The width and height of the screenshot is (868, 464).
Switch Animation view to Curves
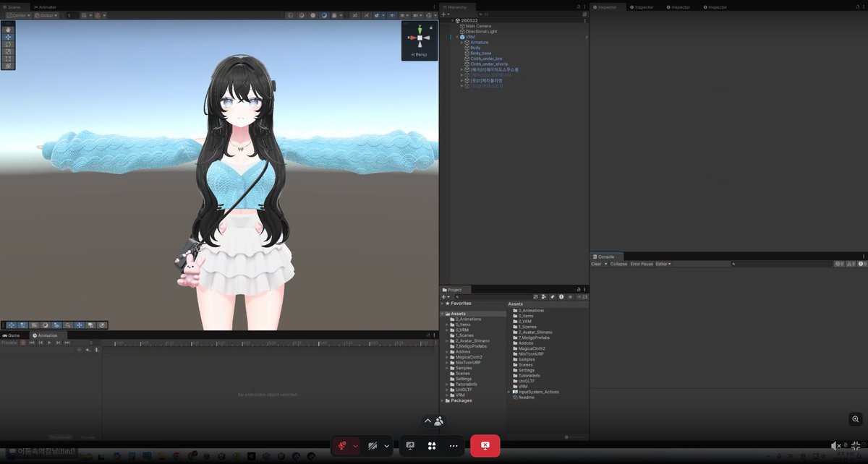88,437
